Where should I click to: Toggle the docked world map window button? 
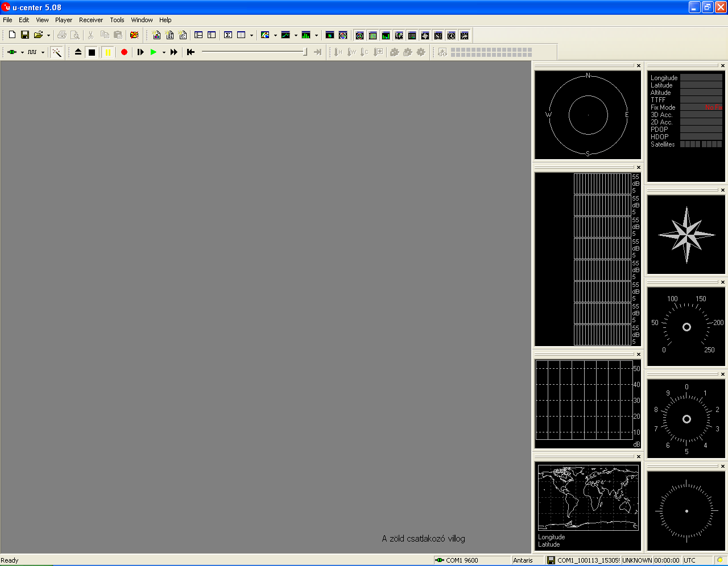[399, 35]
